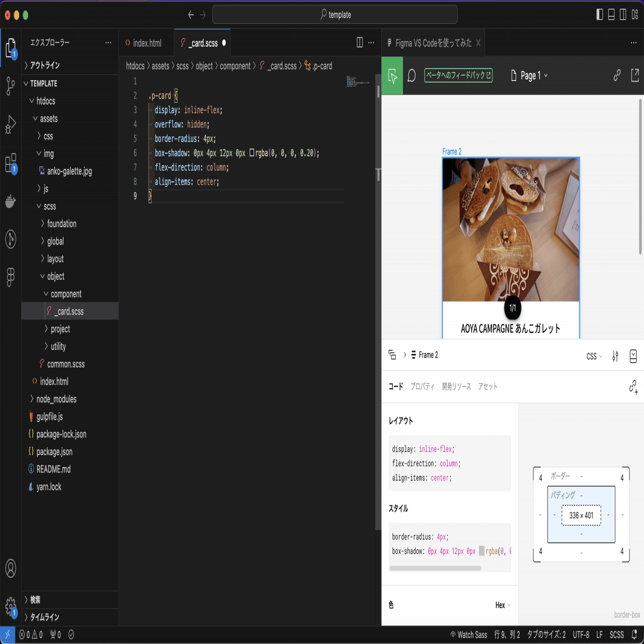Open editor more actions menu

click(371, 42)
